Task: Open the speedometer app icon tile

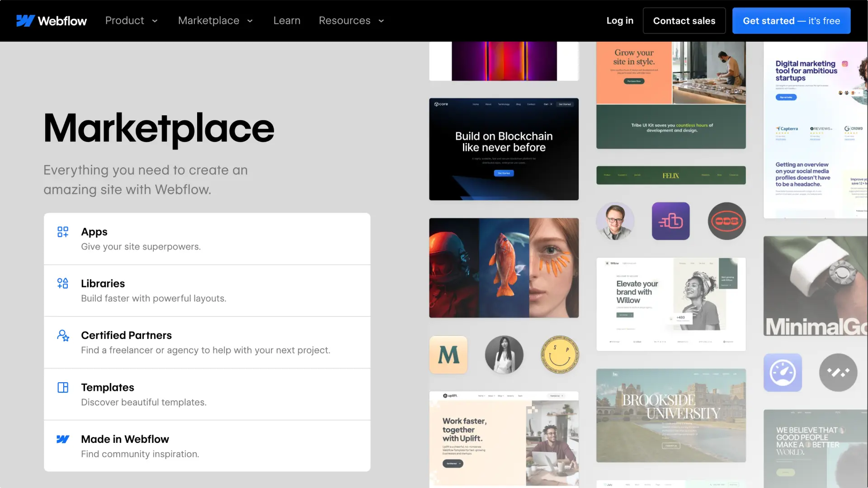Action: (783, 372)
